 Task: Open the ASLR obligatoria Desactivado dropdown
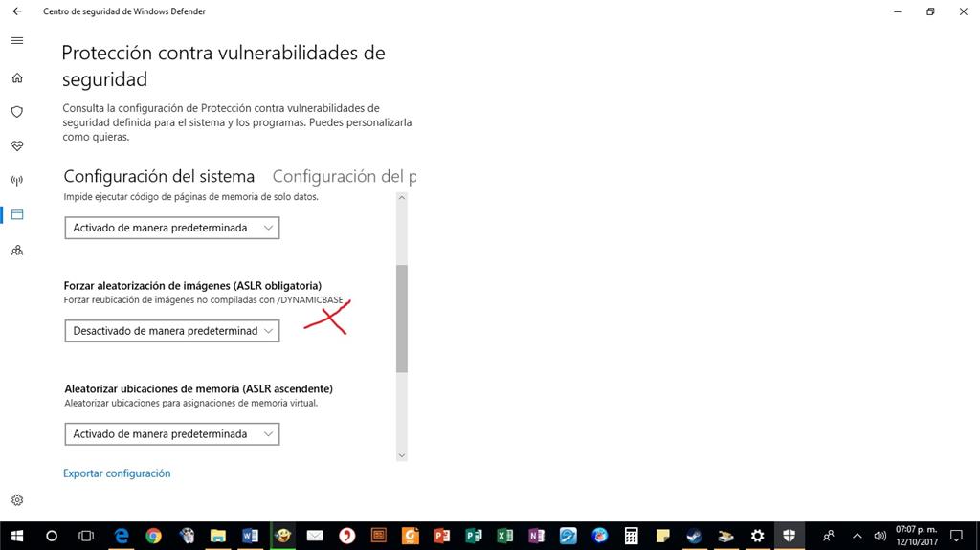(x=172, y=331)
